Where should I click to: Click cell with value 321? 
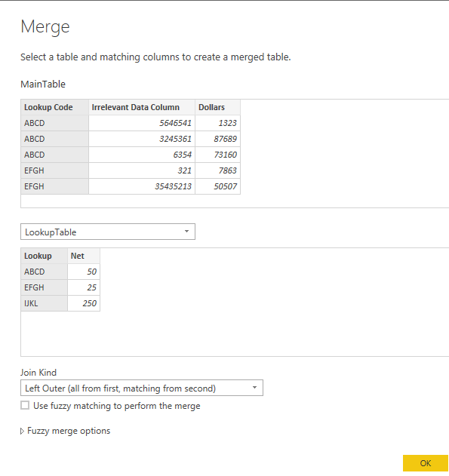pyautogui.click(x=142, y=170)
